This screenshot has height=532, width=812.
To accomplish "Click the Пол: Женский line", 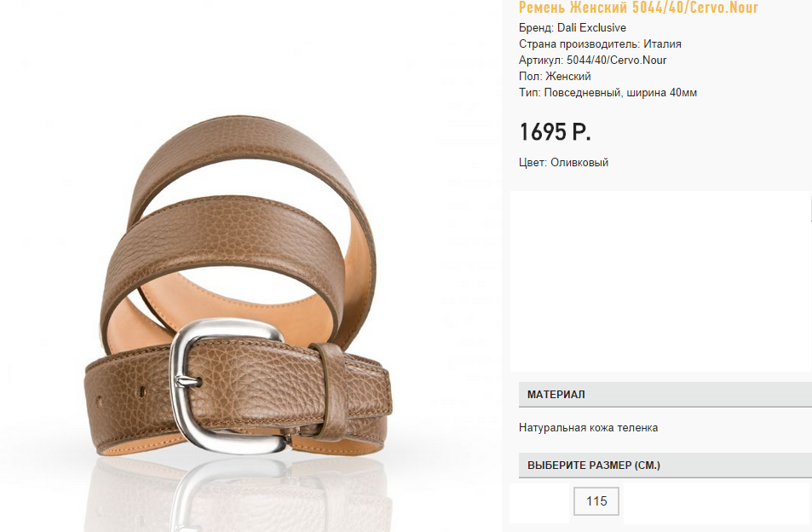I will point(555,76).
